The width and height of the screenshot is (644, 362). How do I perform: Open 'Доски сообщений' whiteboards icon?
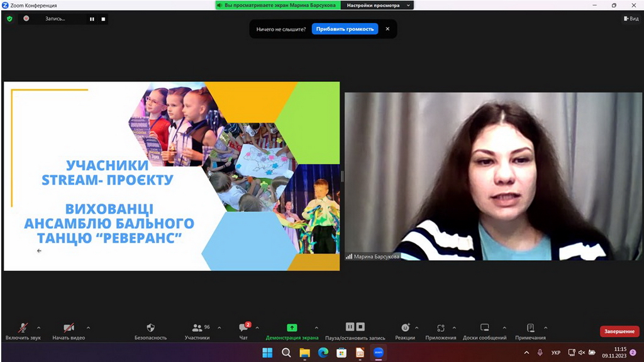coord(484,328)
